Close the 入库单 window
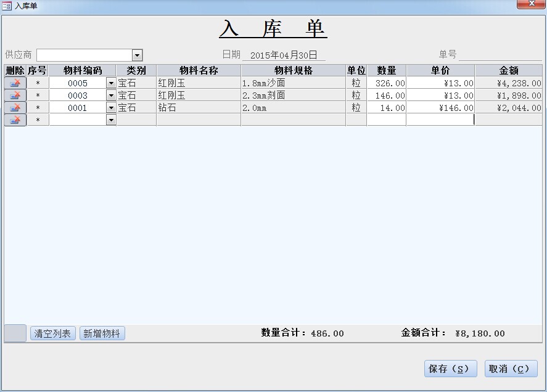Image resolution: width=547 pixels, height=392 pixels. pyautogui.click(x=530, y=4)
